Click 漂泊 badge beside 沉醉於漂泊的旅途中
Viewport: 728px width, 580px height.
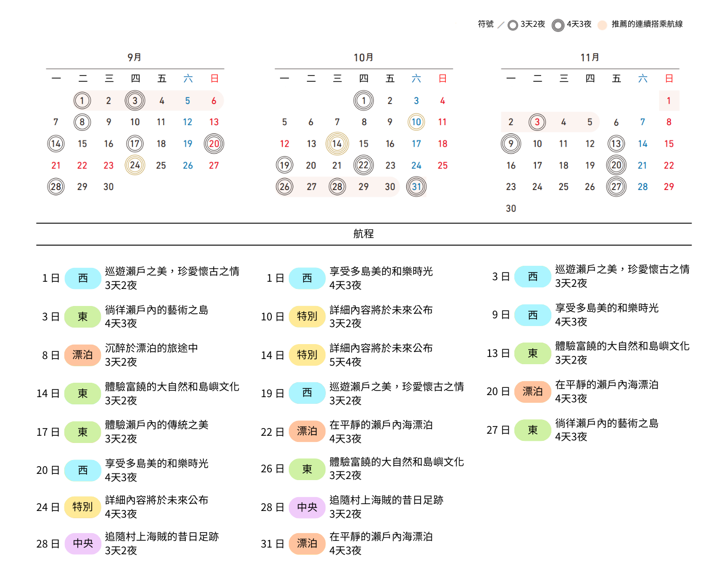click(82, 355)
